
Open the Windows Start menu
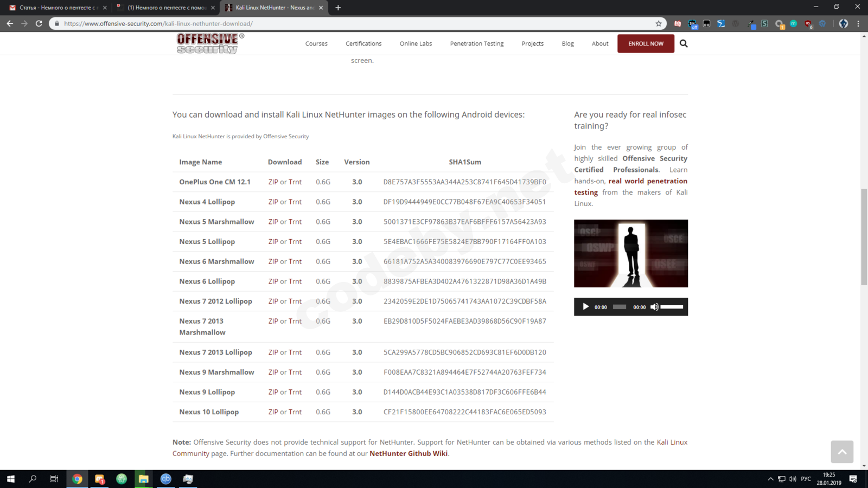click(11, 479)
